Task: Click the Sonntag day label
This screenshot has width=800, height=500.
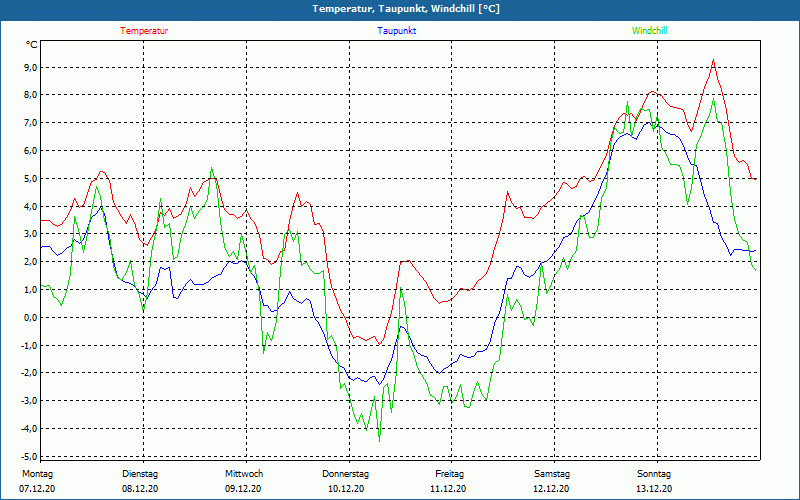Action: (654, 474)
